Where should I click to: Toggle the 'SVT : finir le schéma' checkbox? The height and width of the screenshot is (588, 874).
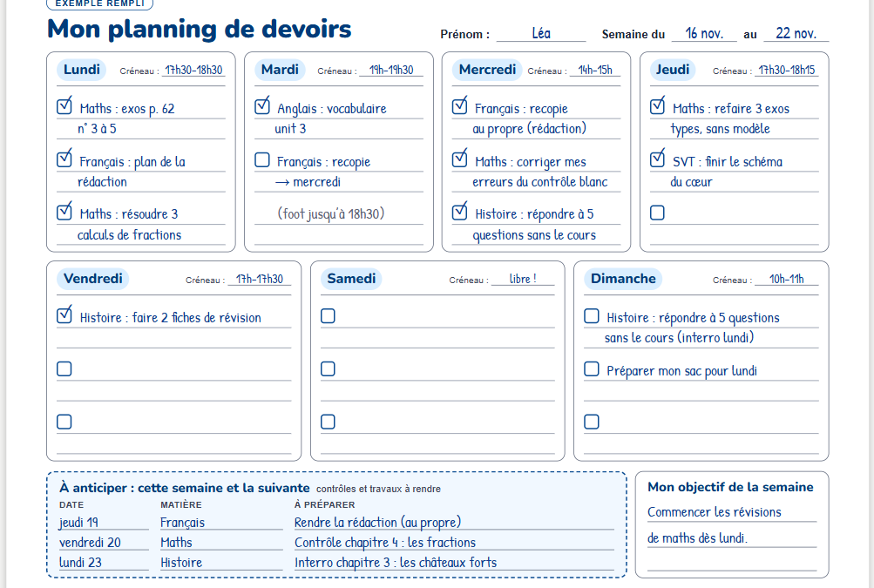tap(657, 159)
